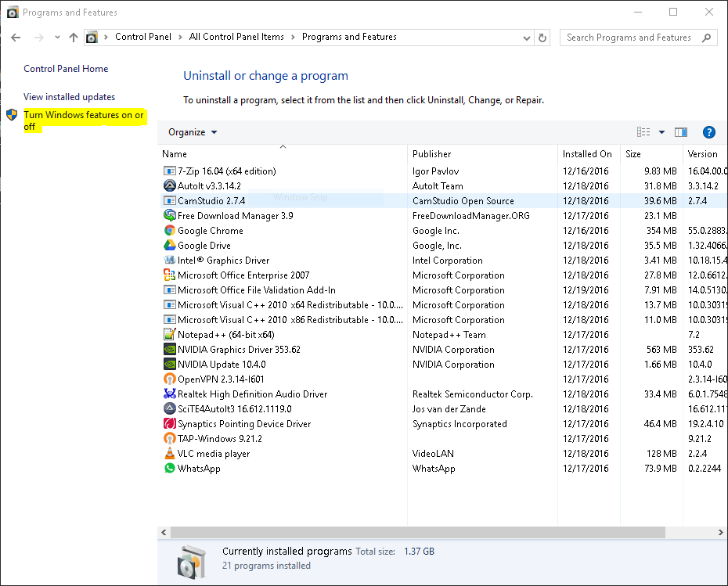Open help with the blue question mark

708,132
